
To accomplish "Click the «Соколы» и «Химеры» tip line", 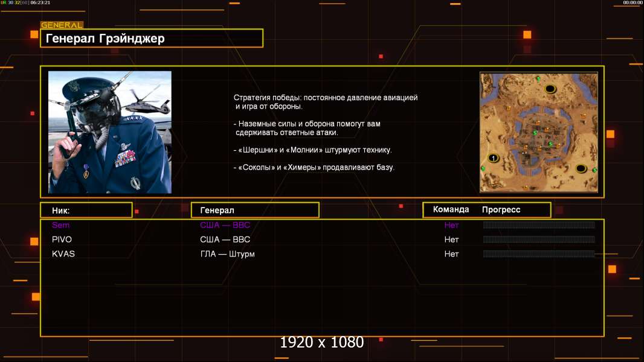I will pyautogui.click(x=314, y=167).
